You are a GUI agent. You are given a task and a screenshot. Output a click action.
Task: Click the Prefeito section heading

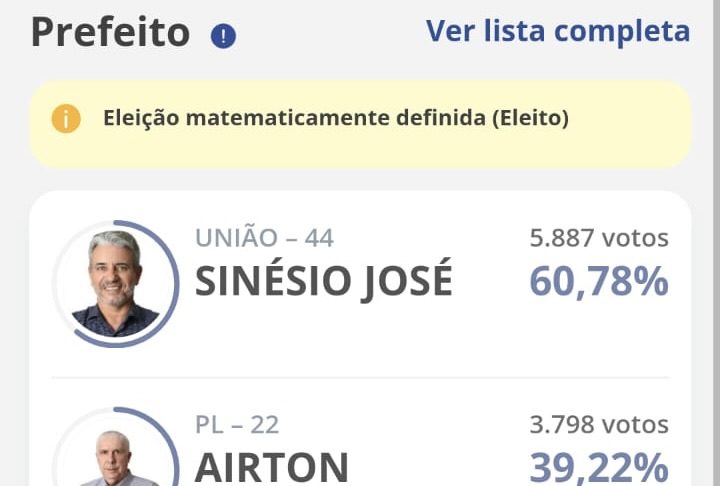pyautogui.click(x=110, y=32)
